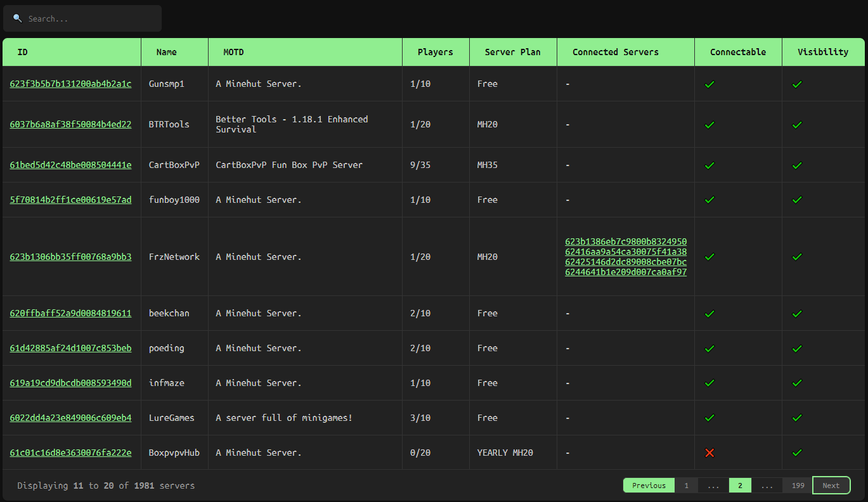Open connected server 623b1386eb7c9800b8324950

point(626,241)
